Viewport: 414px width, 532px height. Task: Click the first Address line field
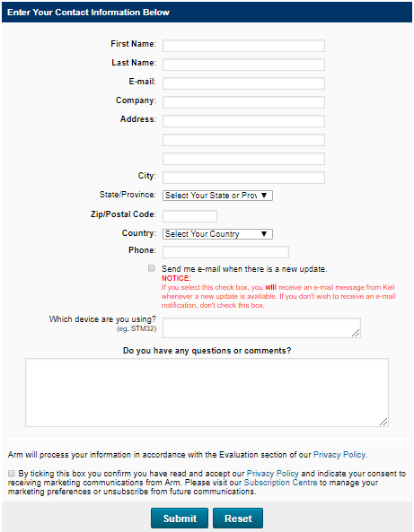click(243, 121)
